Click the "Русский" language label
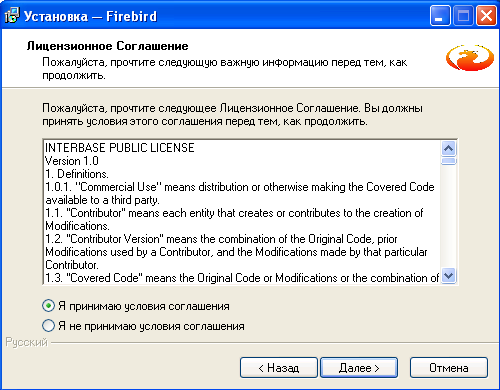 click(27, 342)
